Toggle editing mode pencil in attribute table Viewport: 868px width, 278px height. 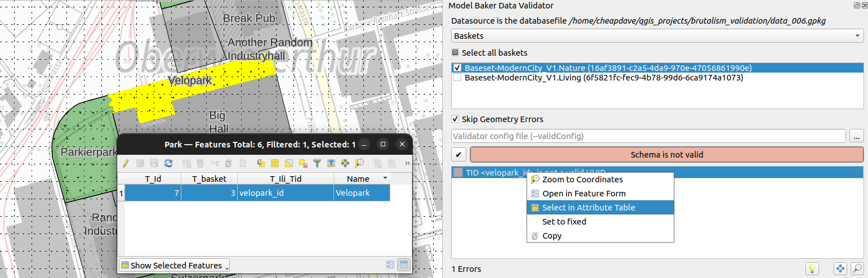(x=126, y=163)
